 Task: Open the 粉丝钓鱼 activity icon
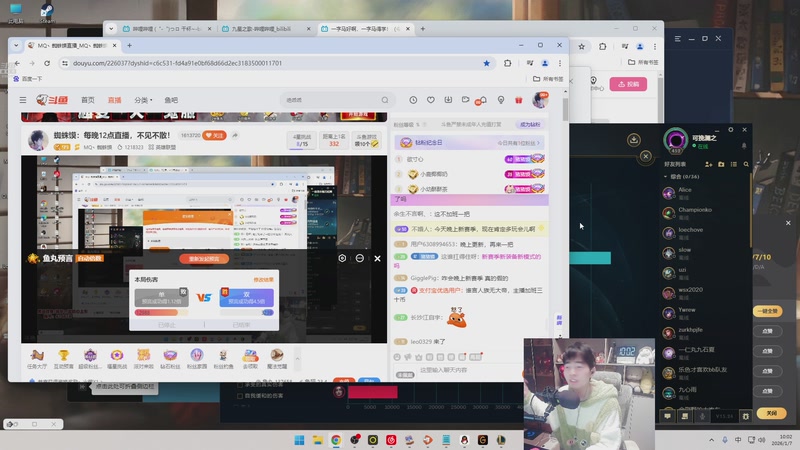coord(223,359)
